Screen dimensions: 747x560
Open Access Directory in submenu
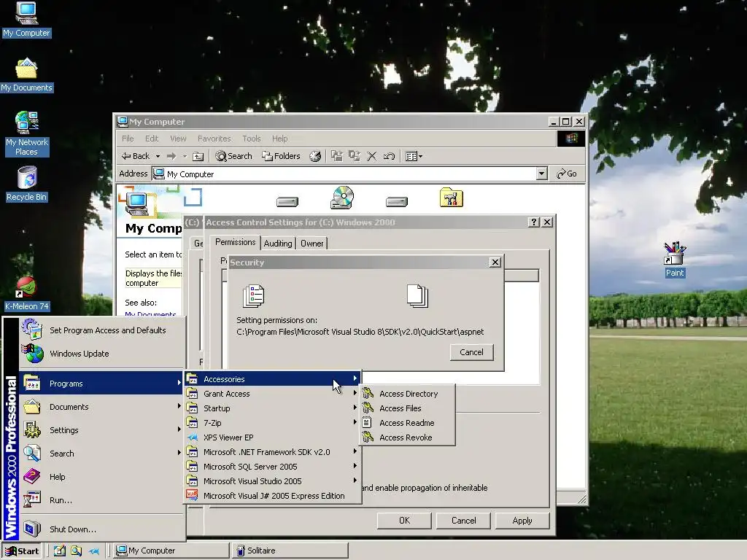pyautogui.click(x=407, y=394)
